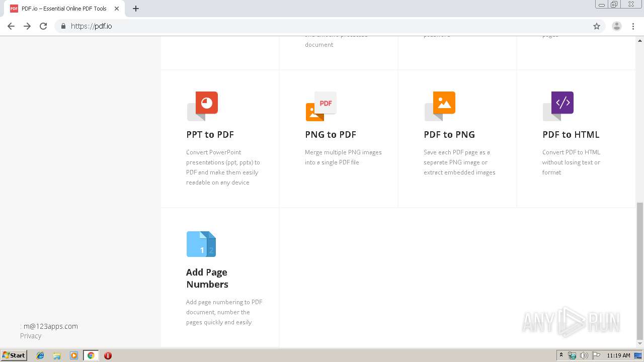644x362 pixels.
Task: Select the Chrome taskbar button
Action: click(91, 355)
